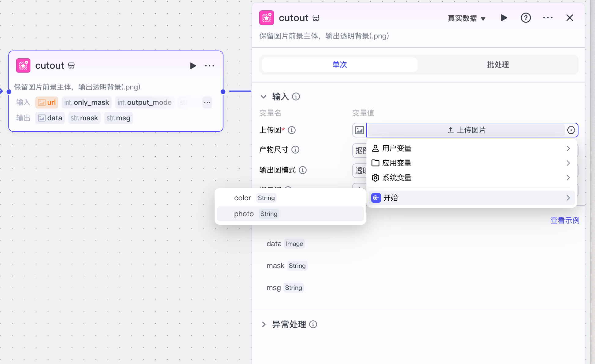Click the 查看示例 link
The height and width of the screenshot is (364, 595).
click(564, 220)
